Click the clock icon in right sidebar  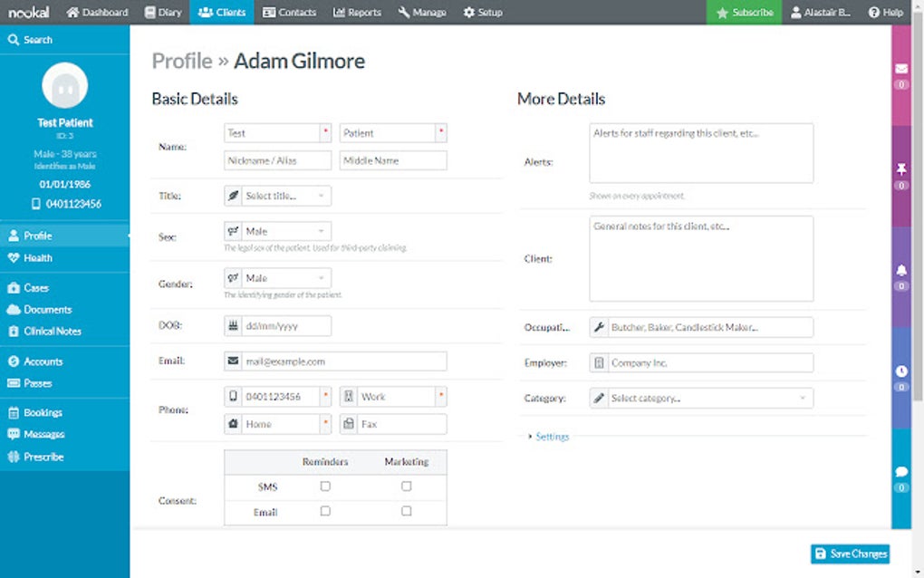pyautogui.click(x=901, y=371)
